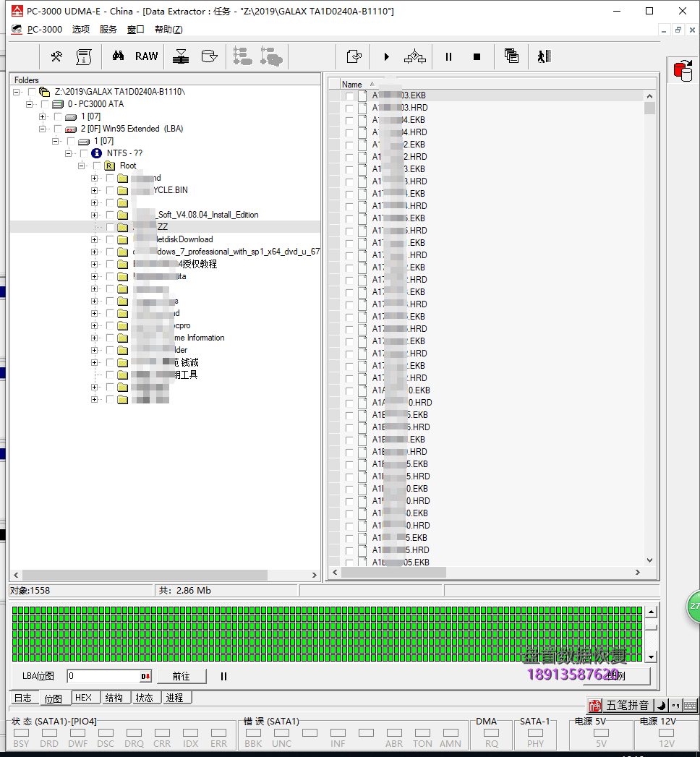Collapse the Root folder node
Image resolution: width=700 pixels, height=757 pixels.
[x=82, y=166]
